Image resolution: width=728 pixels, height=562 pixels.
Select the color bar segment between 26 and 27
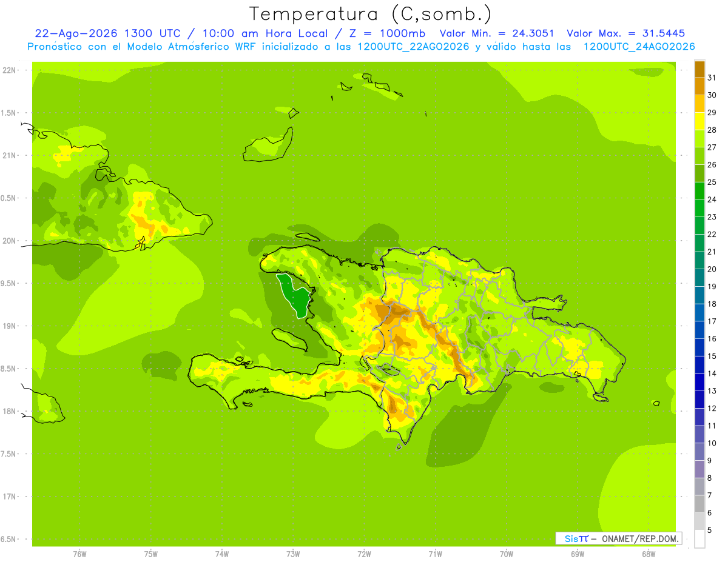(x=699, y=156)
